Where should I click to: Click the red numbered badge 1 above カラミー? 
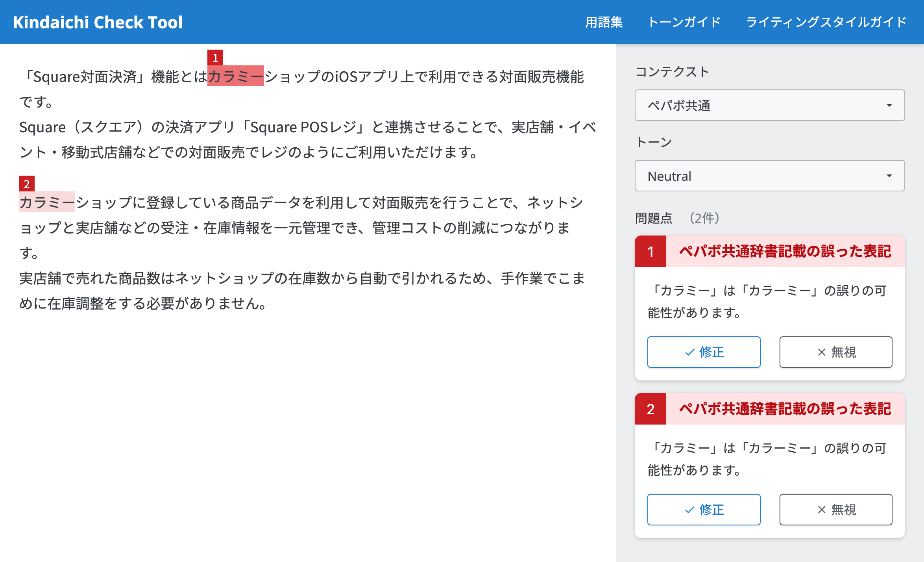point(215,57)
